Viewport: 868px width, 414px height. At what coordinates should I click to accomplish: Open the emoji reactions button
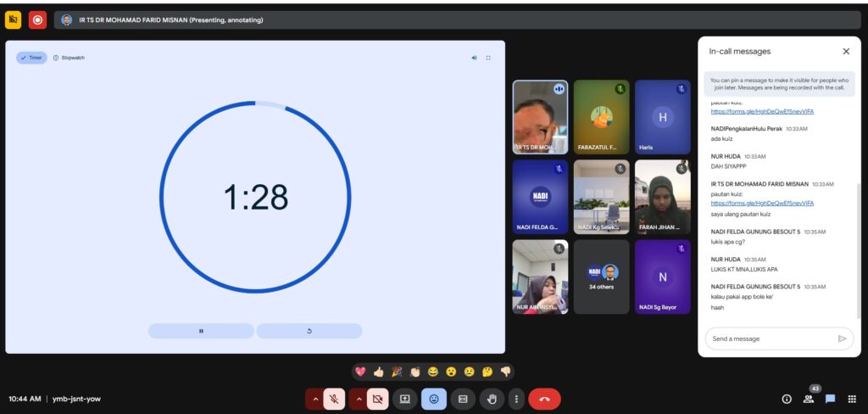click(x=434, y=399)
